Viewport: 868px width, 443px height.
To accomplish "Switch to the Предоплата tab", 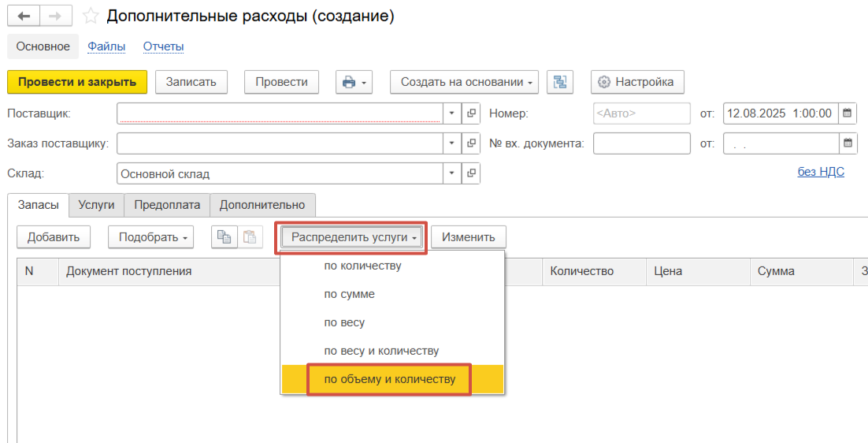I will [167, 205].
